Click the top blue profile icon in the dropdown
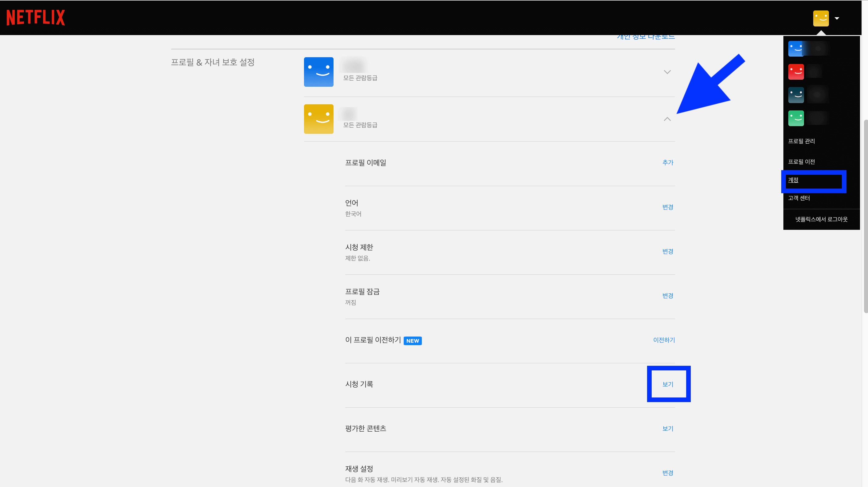This screenshot has height=487, width=868. [x=796, y=48]
